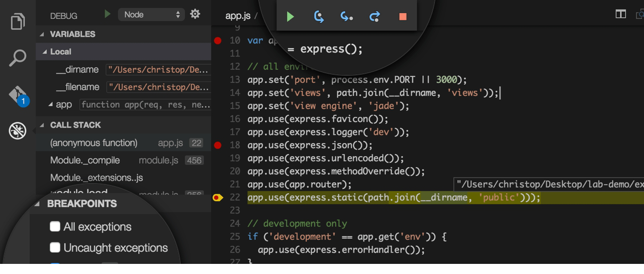
Task: Click the hover tooltip showing /Users/christop/Desktop path
Action: pyautogui.click(x=549, y=184)
